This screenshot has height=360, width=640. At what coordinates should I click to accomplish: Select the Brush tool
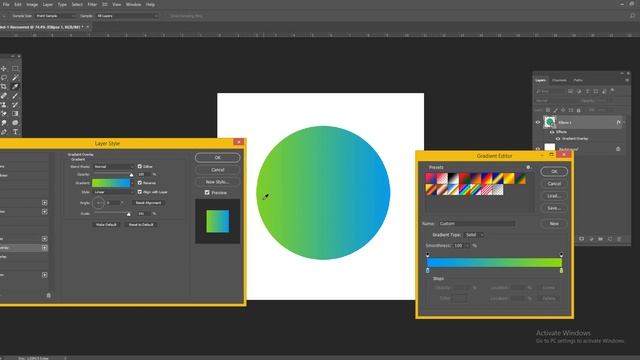(x=15, y=96)
